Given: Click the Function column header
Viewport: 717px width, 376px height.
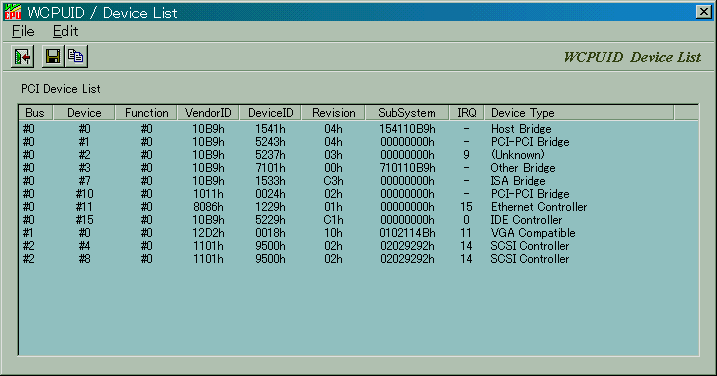Looking at the screenshot, I should (x=146, y=113).
